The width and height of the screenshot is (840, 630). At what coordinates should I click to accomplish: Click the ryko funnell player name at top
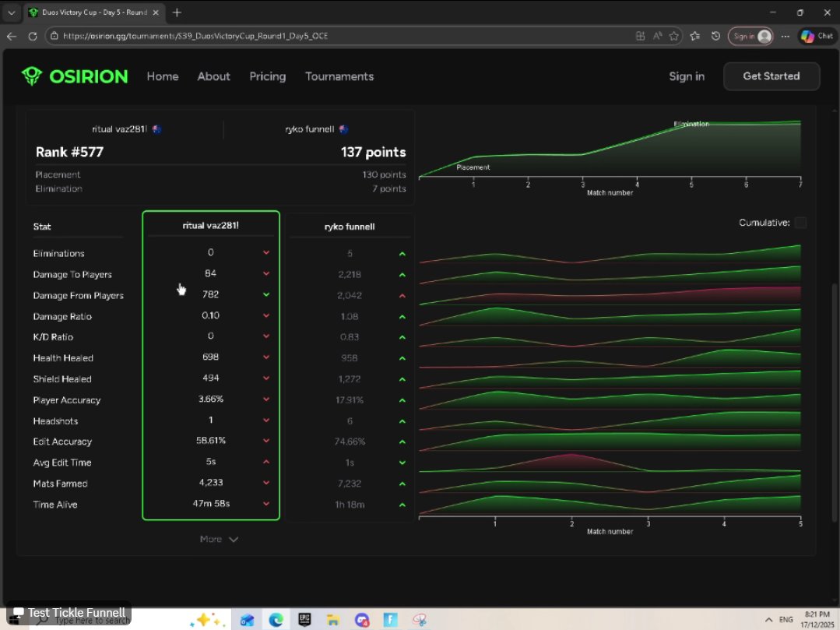(x=310, y=129)
